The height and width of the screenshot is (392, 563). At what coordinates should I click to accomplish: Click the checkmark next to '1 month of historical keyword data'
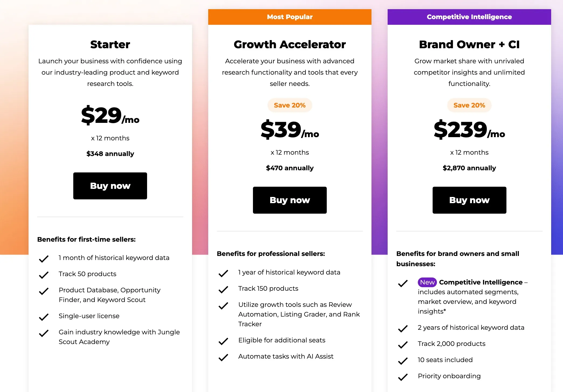click(x=44, y=259)
